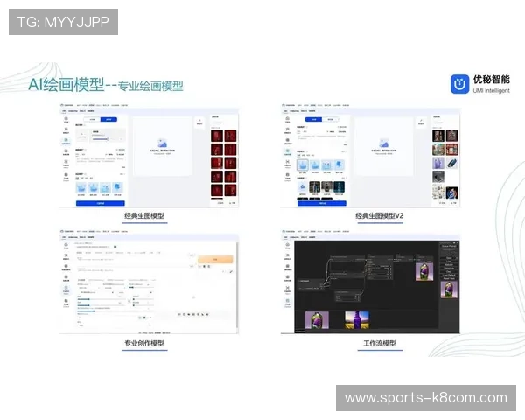The height and width of the screenshot is (420, 525).
Task: Click Queue Prompt button in 工作流模型 screenshot
Action: pyautogui.click(x=449, y=246)
